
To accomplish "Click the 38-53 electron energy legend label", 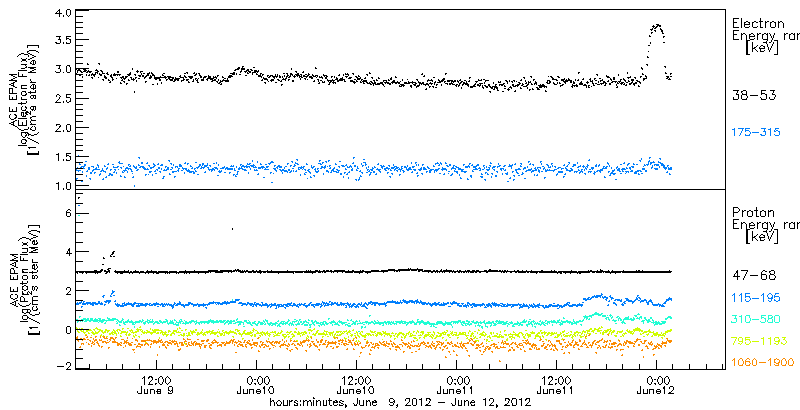I will (x=754, y=96).
